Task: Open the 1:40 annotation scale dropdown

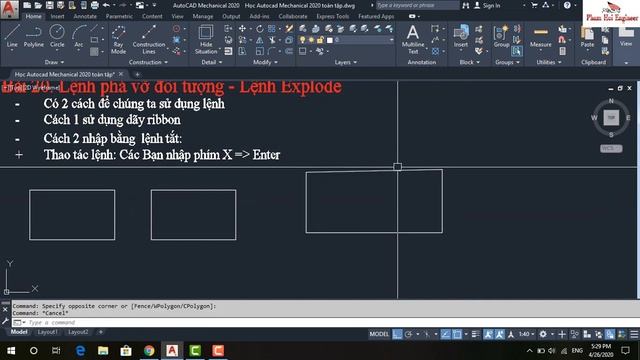Action: 527,334
